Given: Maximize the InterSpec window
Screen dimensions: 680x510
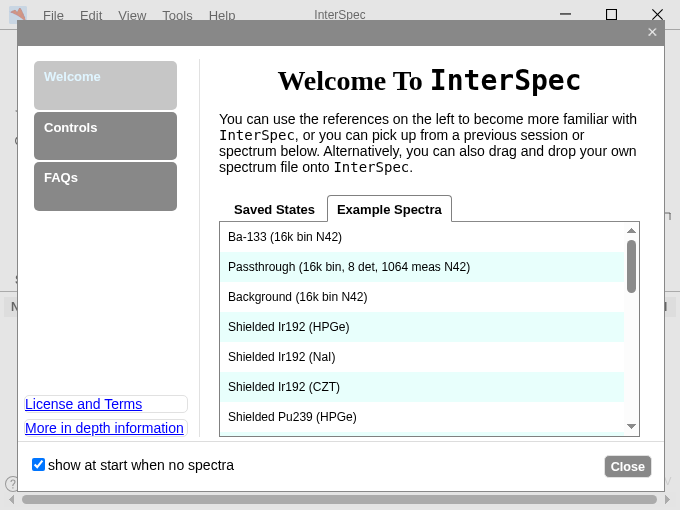Looking at the screenshot, I should pos(611,14).
